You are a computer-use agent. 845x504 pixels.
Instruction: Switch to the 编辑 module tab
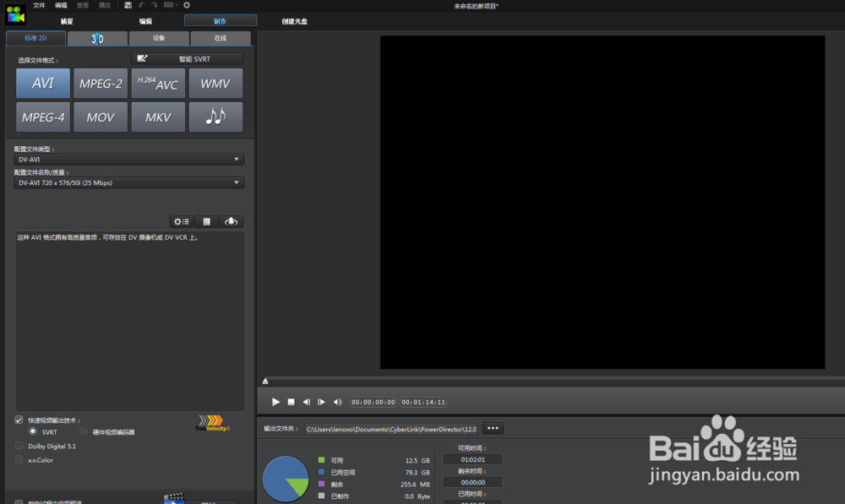pos(145,21)
